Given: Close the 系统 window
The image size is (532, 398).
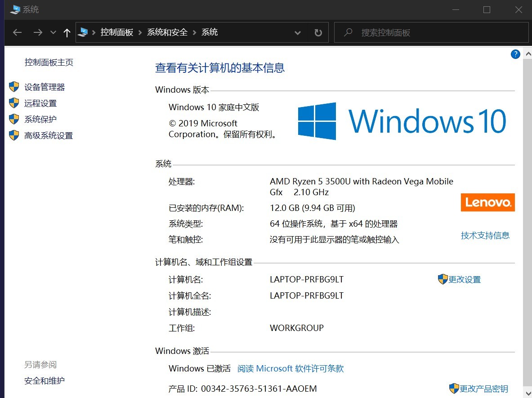Looking at the screenshot, I should 519,9.
